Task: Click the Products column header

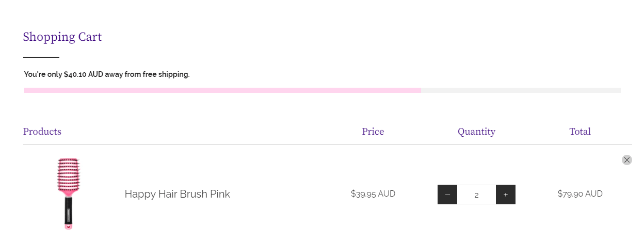Action: coord(42,132)
